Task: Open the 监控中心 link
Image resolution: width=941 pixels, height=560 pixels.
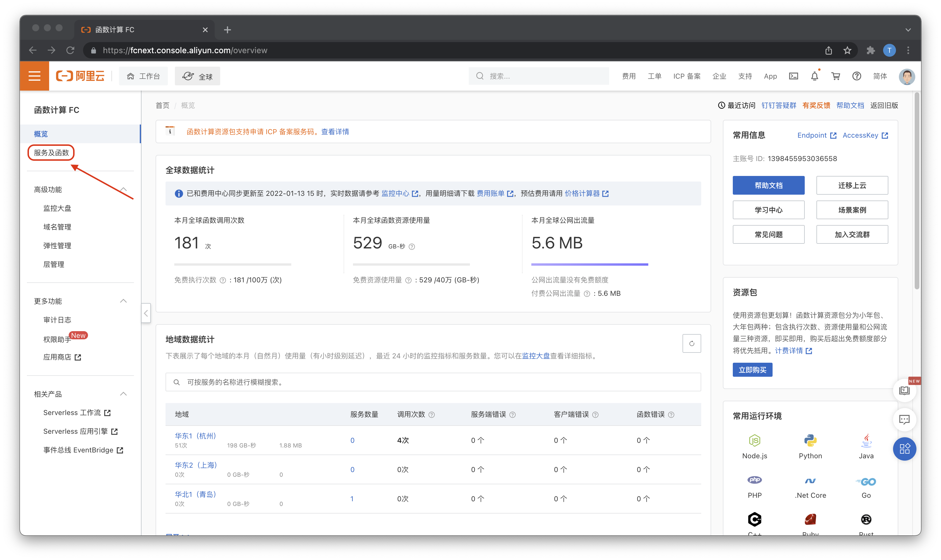Action: (400, 193)
